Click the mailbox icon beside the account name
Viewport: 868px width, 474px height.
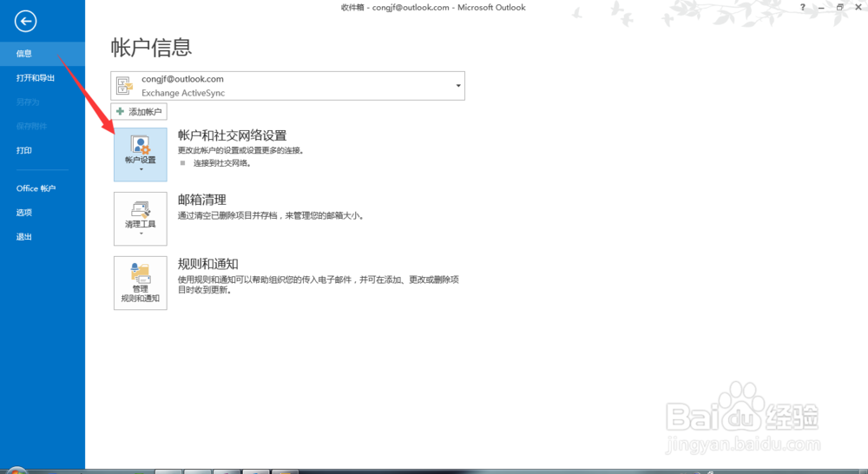click(124, 86)
